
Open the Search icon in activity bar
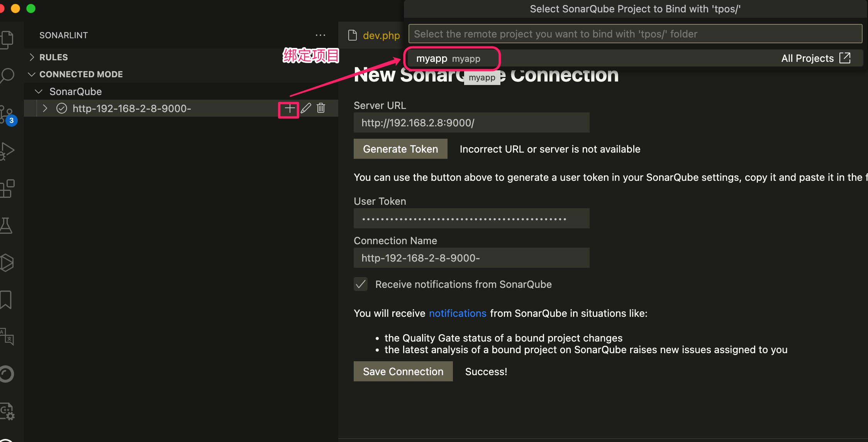tap(8, 76)
